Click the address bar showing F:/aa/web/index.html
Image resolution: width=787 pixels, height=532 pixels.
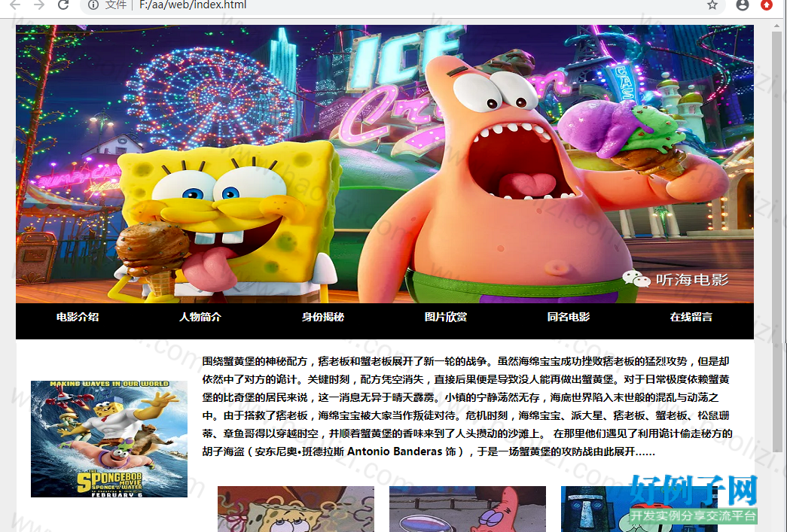(401, 5)
